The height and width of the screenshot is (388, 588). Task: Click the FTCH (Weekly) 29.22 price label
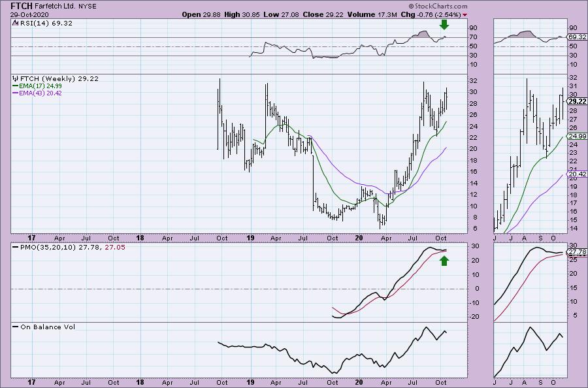(x=59, y=79)
